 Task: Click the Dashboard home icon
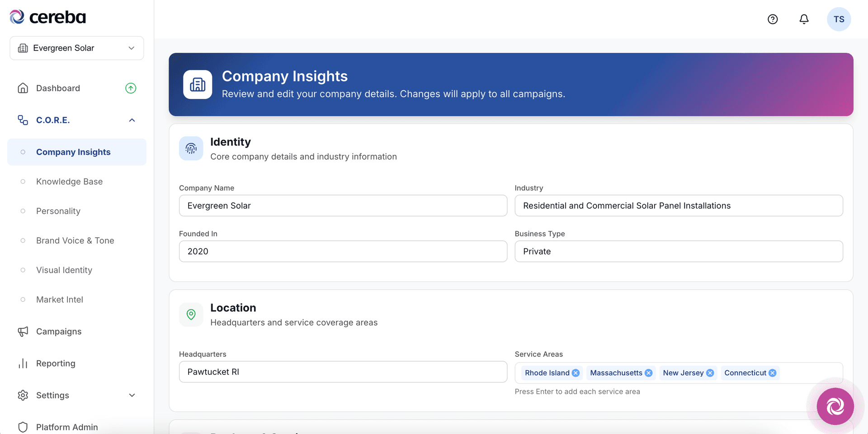[x=23, y=88]
